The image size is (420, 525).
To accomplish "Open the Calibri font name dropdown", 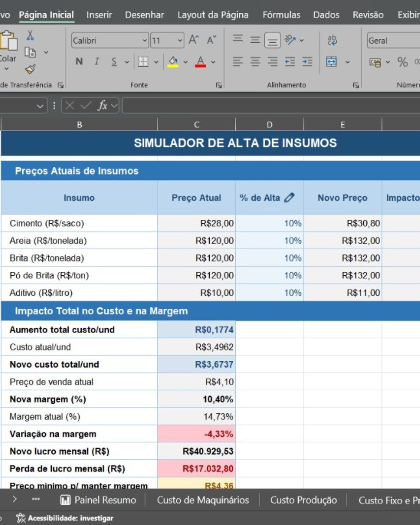I will (x=144, y=40).
